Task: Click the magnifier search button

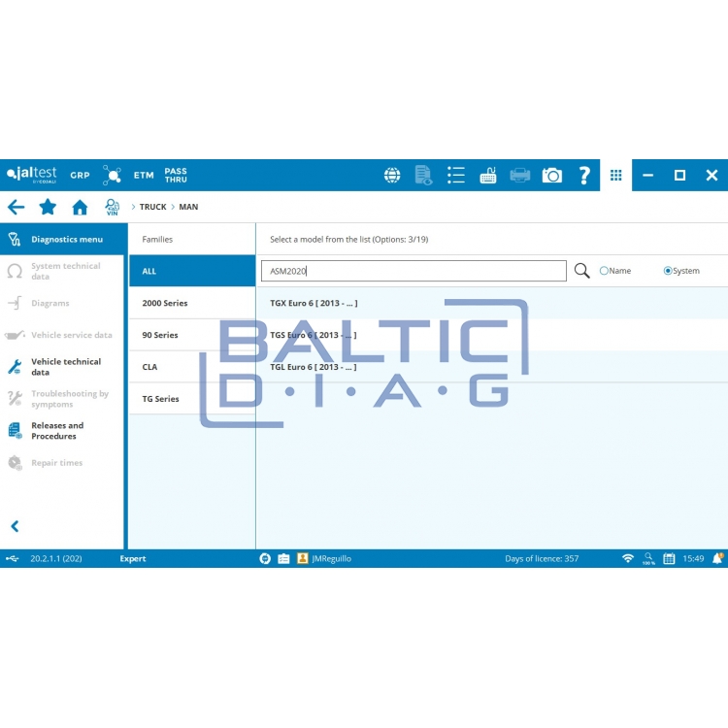Action: pyautogui.click(x=581, y=271)
